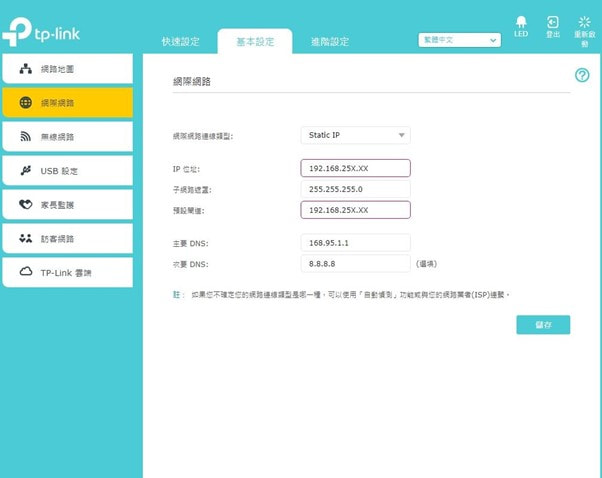Image resolution: width=602 pixels, height=478 pixels.
Task: Click the 儲存 save button
Action: coord(543,325)
